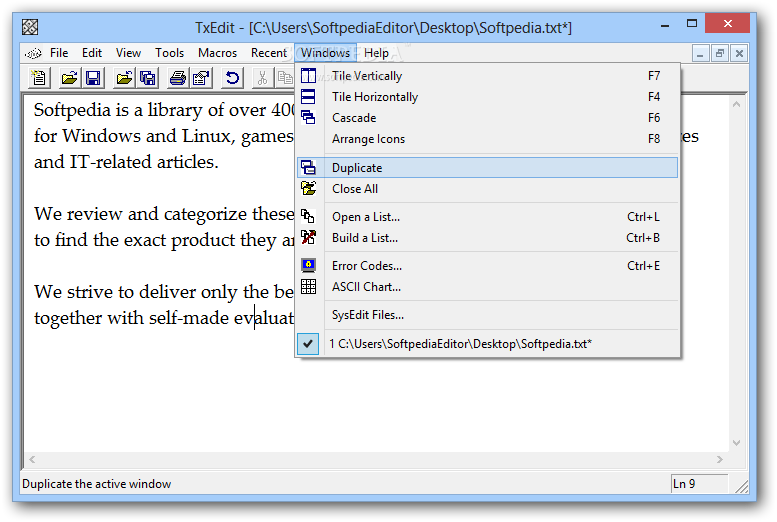Viewport: 777px width, 522px height.
Task: Click the 'Duplicate the active window' status text
Action: coord(97,484)
